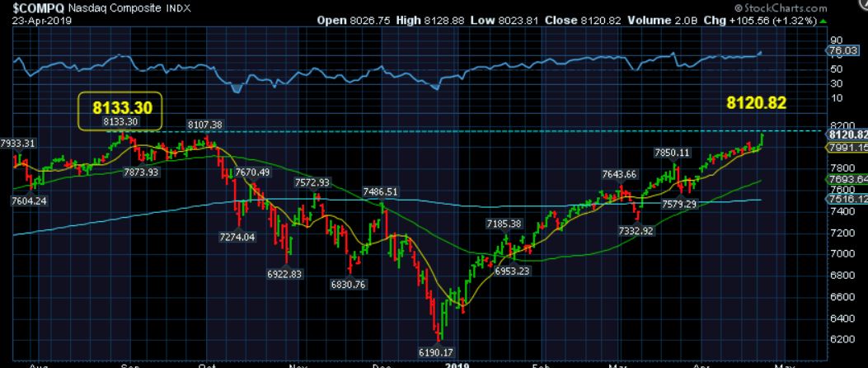
Task: Click the 7332.92 trough label
Action: pos(636,230)
